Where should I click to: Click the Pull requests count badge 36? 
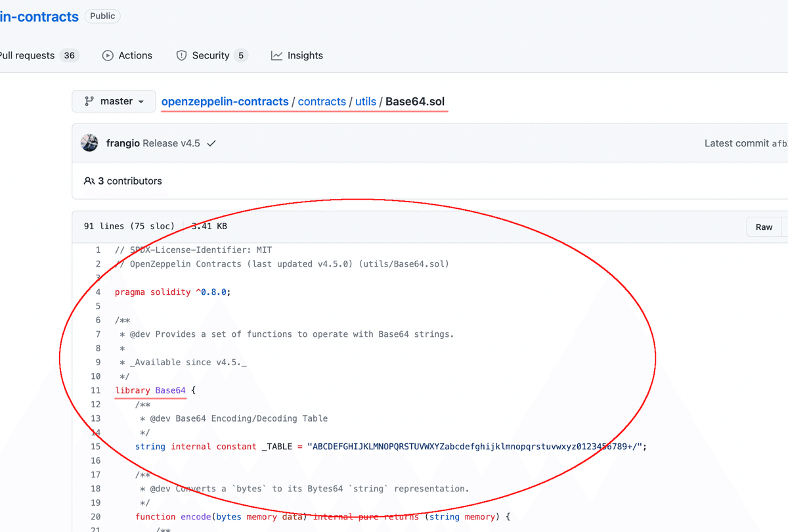tap(70, 56)
